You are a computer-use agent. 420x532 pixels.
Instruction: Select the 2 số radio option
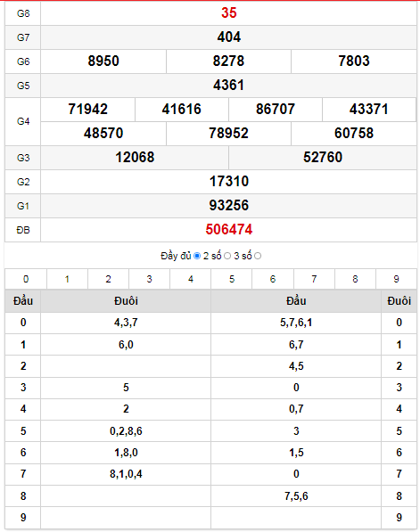tap(227, 256)
